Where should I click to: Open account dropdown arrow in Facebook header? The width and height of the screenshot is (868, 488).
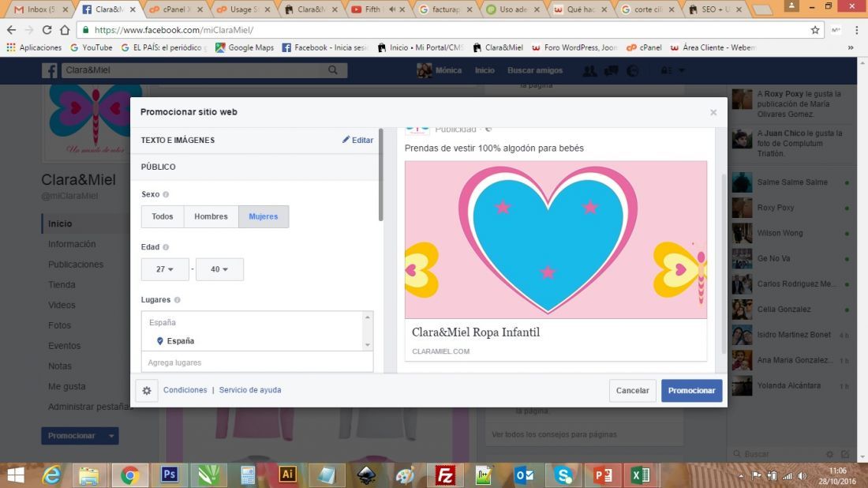click(x=682, y=70)
